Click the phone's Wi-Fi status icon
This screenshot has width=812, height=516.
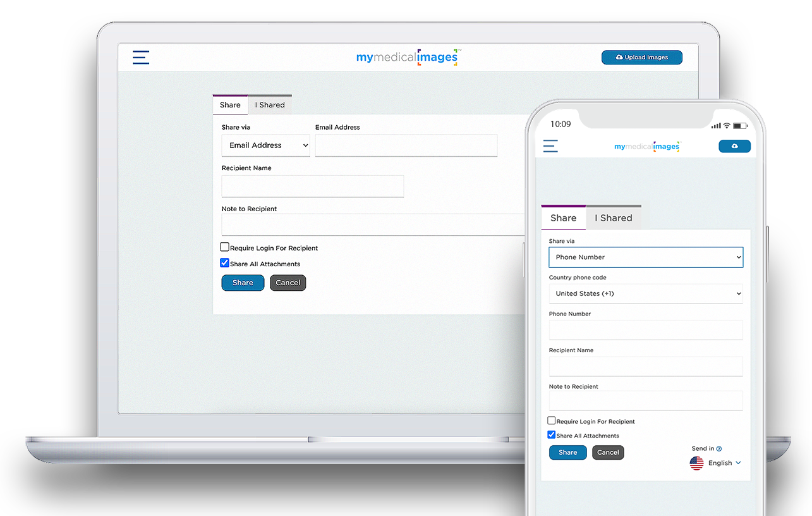click(727, 126)
